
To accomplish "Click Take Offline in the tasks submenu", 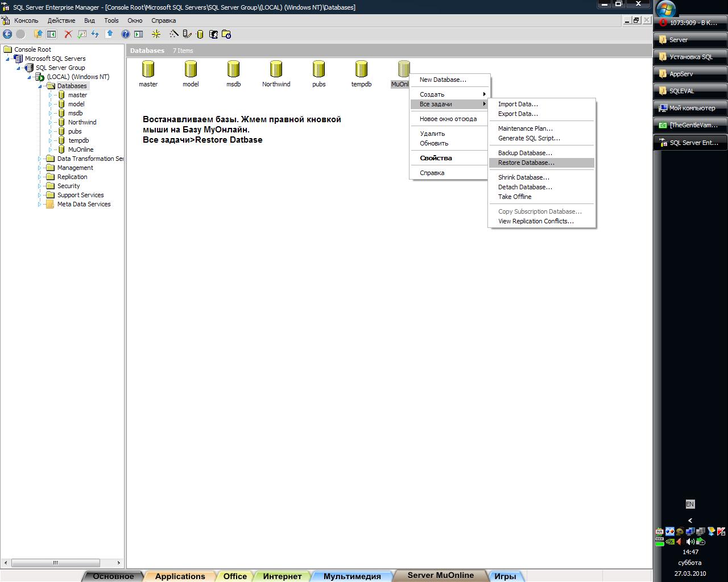I will [x=515, y=197].
